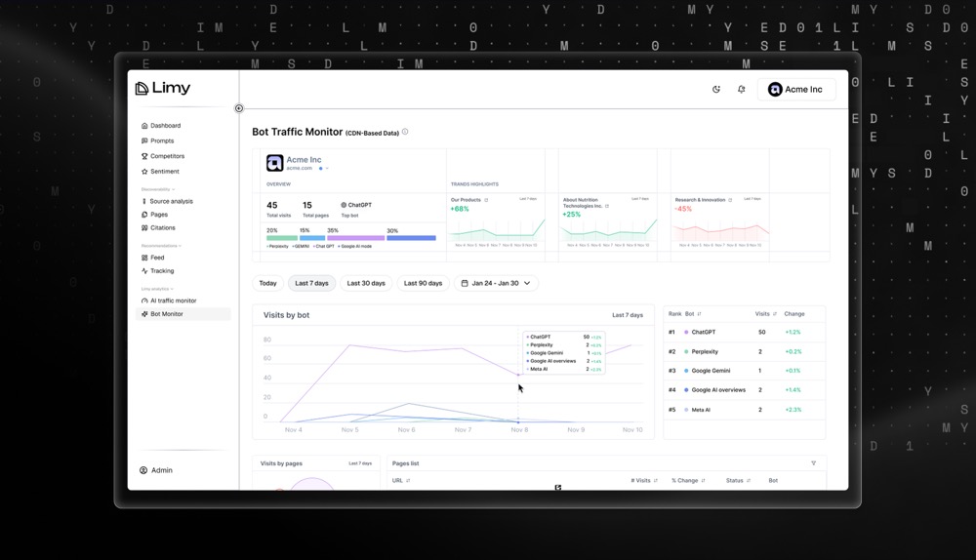Viewport: 976px width, 560px height.
Task: Click the purple Chat GPT share bar
Action: (x=355, y=238)
